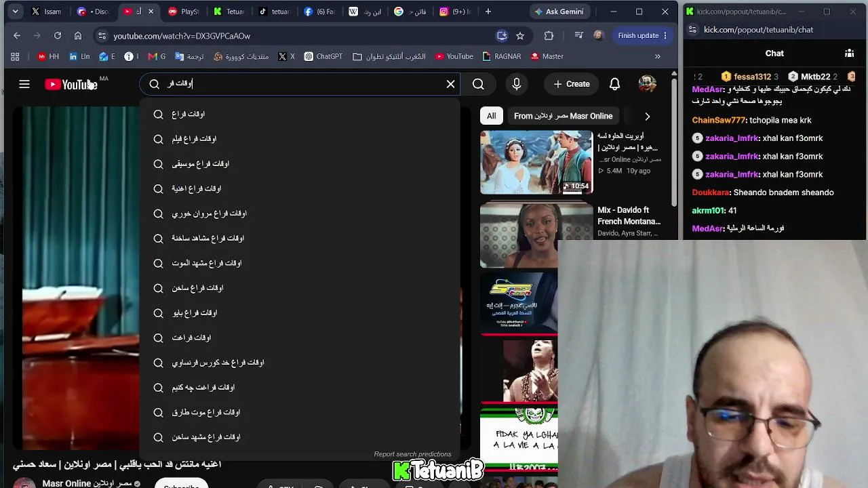Select the From Masr Online filter chip
Viewport: 868px width, 488px height.
point(563,116)
